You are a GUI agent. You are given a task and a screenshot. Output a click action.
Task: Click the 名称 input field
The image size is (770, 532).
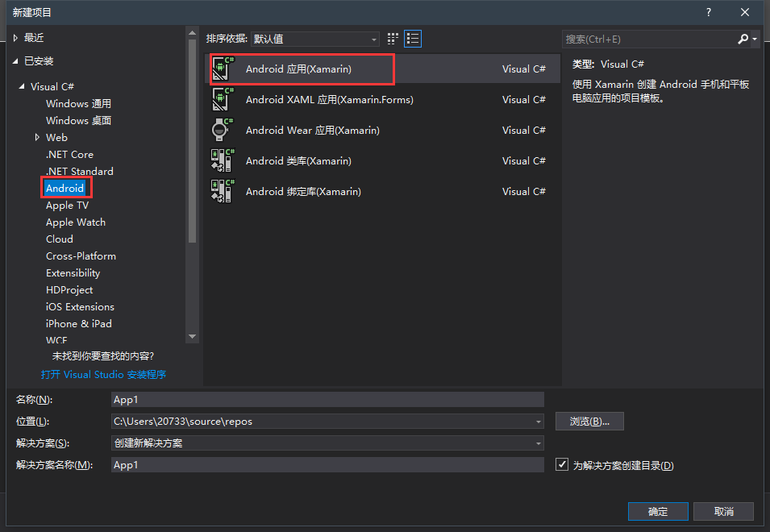click(x=327, y=400)
